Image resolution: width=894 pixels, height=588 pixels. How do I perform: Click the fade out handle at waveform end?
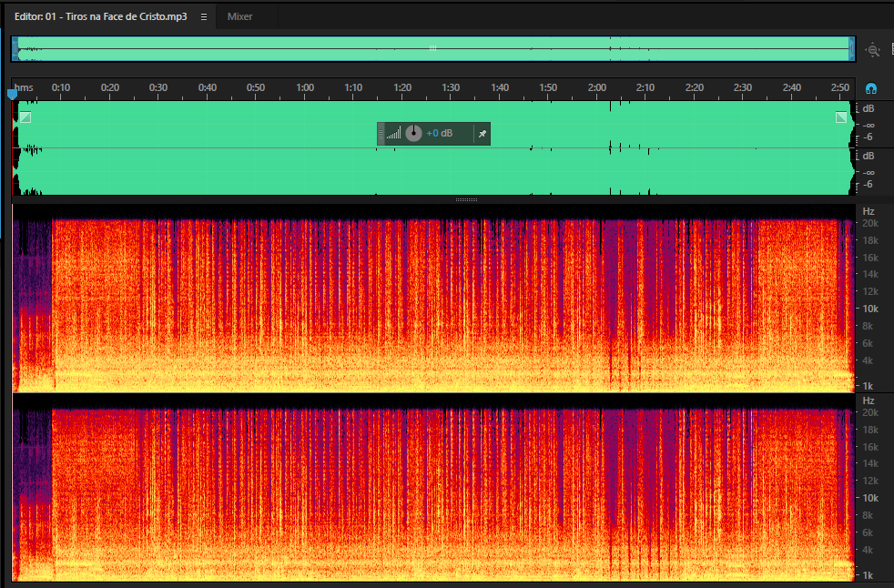(x=841, y=117)
